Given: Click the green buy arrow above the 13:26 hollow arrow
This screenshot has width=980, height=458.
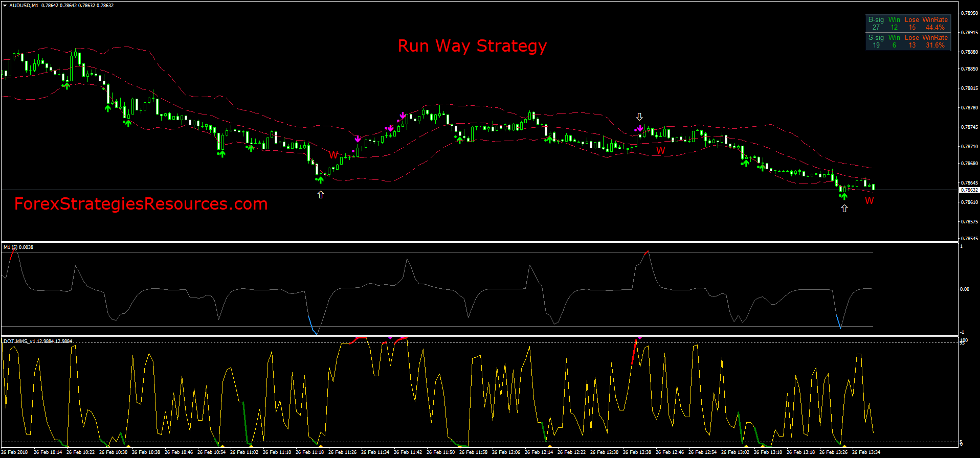Looking at the screenshot, I should (x=843, y=196).
